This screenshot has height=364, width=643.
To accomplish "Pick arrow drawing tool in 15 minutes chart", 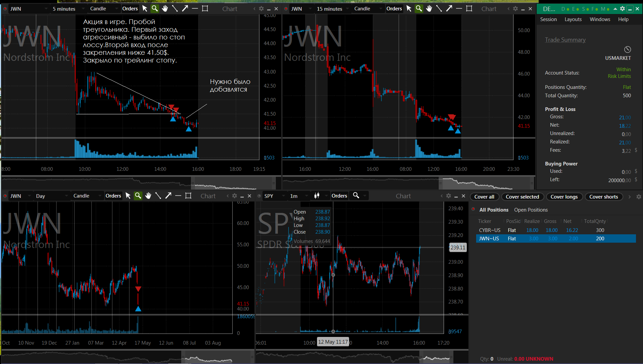I will 449,9.
